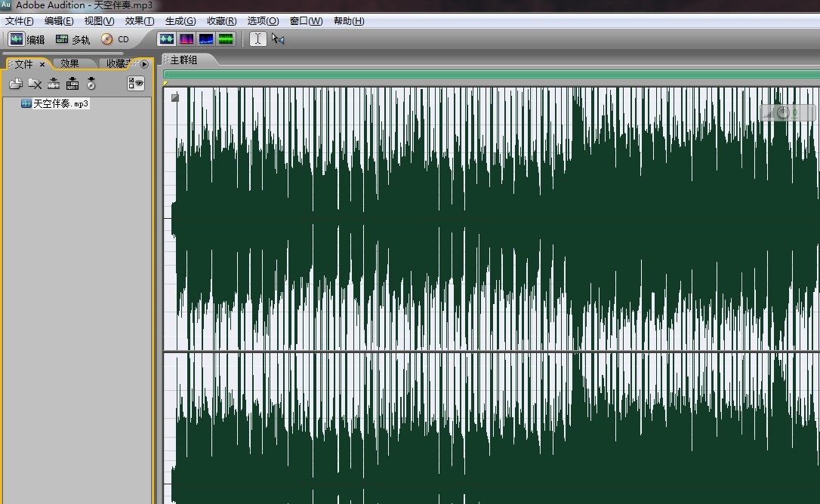Click Close File icon in Files panel
This screenshot has height=504, width=820.
(35, 84)
